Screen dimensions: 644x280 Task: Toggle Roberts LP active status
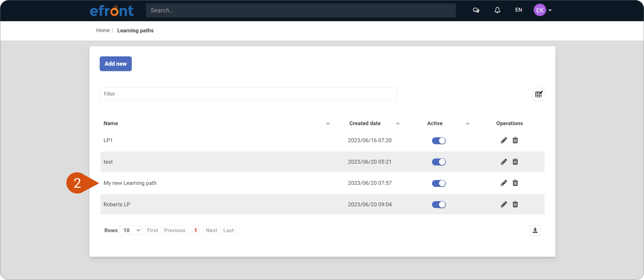pos(438,205)
